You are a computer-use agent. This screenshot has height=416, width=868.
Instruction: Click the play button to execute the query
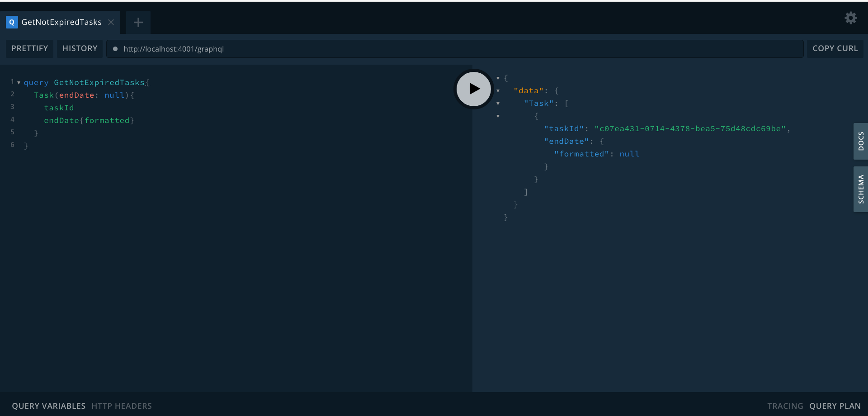click(473, 89)
